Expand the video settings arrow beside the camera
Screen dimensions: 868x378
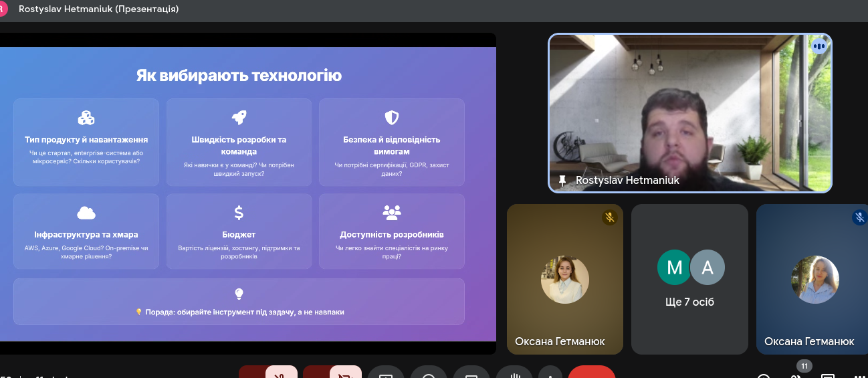(x=316, y=373)
